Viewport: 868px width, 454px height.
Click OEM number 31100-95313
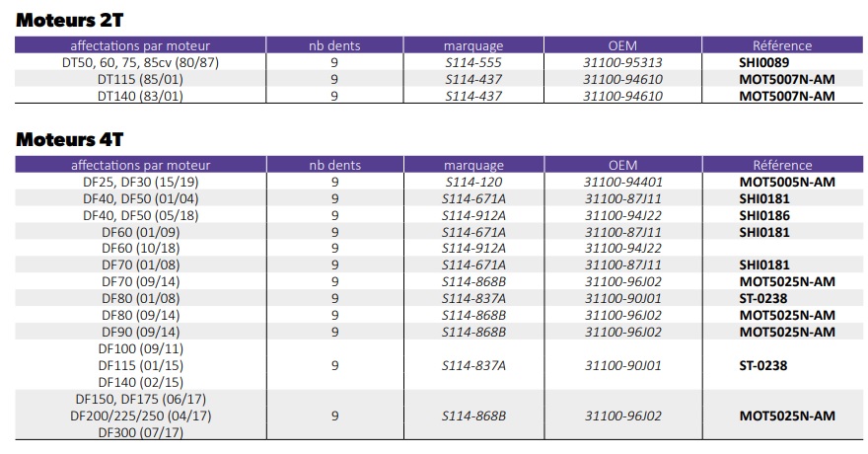(x=623, y=62)
